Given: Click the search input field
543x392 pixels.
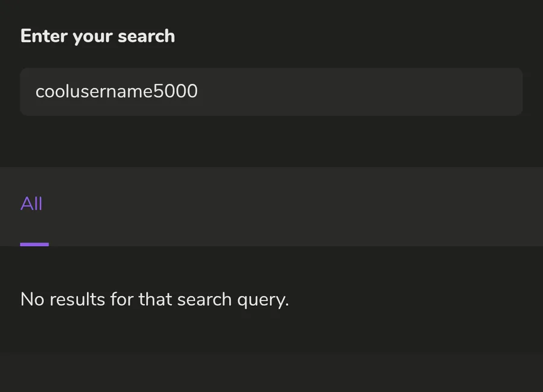Looking at the screenshot, I should 271,92.
